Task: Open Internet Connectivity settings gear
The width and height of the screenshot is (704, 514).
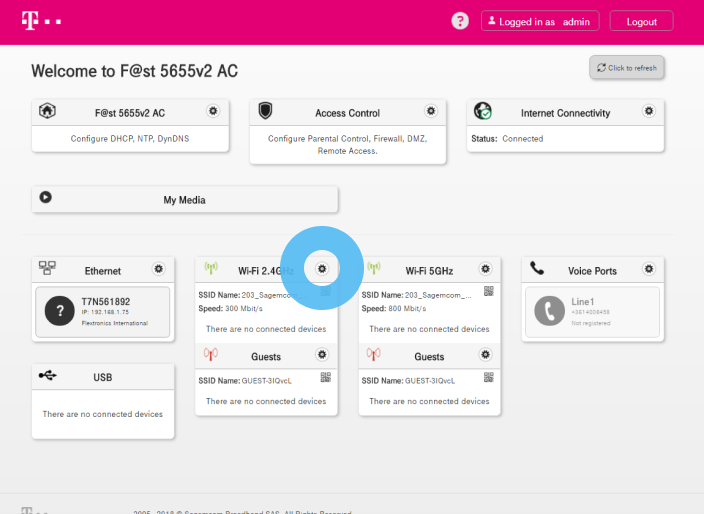Action: (649, 111)
